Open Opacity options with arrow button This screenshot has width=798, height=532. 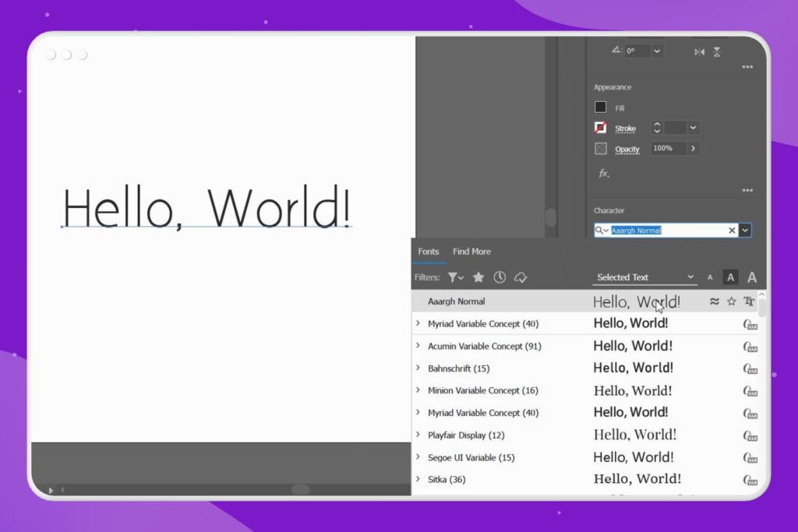694,148
